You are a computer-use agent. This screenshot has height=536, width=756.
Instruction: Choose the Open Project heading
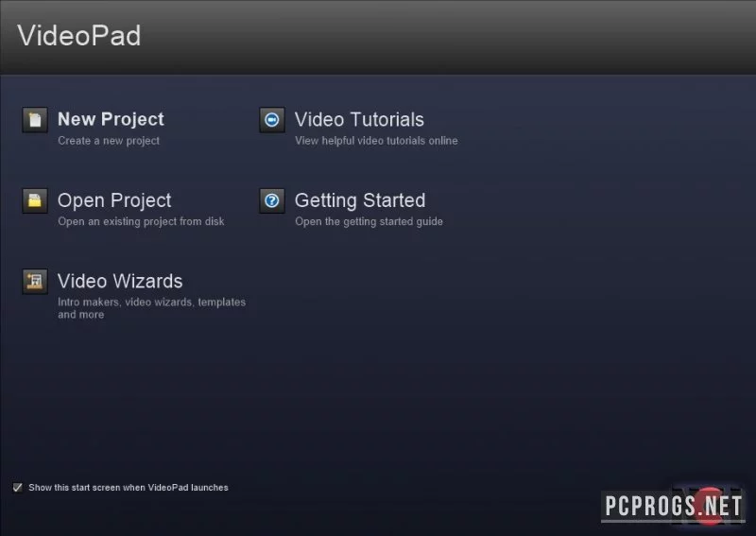click(114, 200)
